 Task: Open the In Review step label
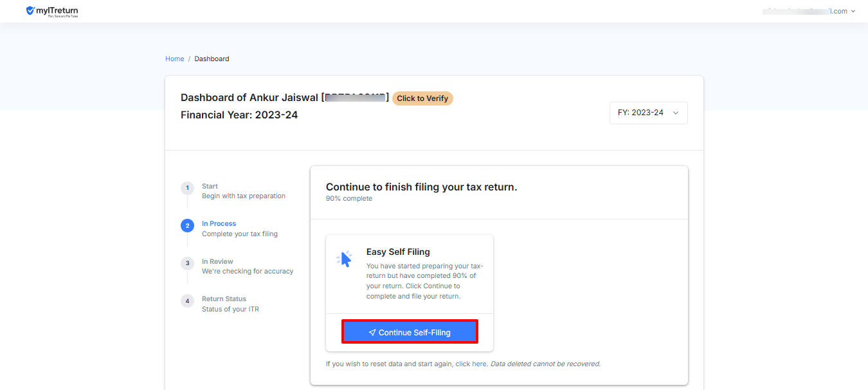tap(217, 261)
